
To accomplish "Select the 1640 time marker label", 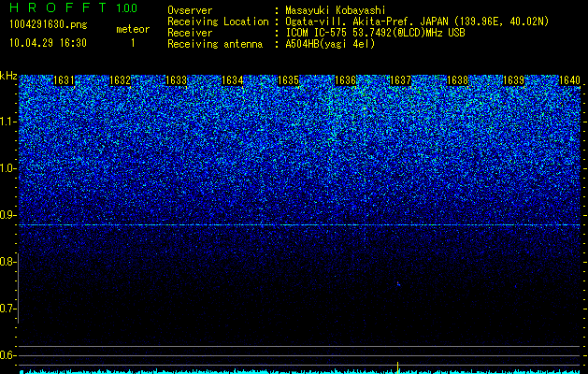I will click(569, 80).
